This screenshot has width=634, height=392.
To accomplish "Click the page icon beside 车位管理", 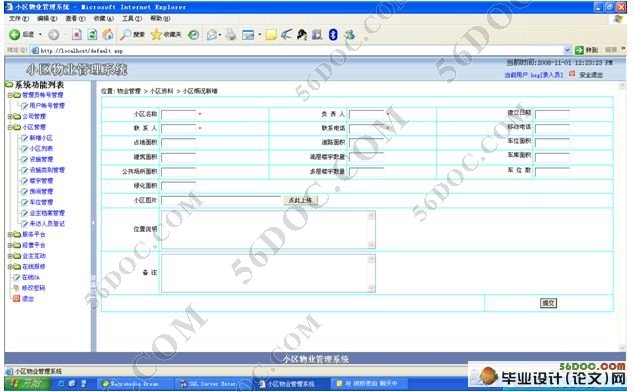I will [x=24, y=202].
